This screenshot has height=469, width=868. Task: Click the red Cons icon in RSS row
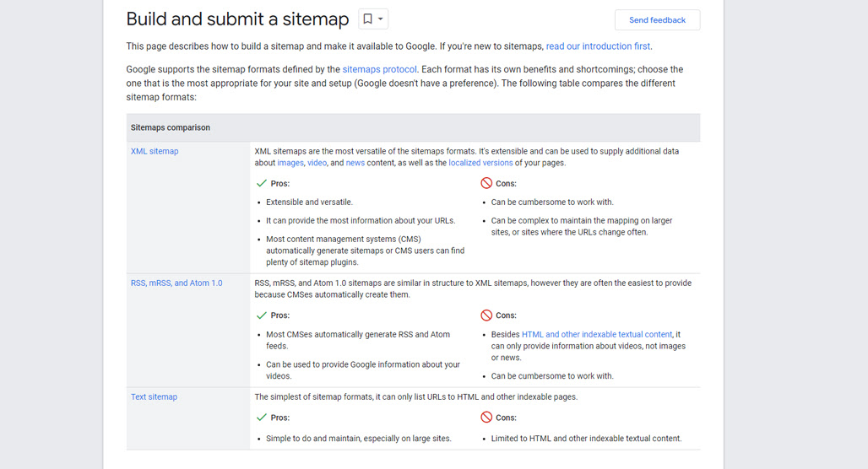pos(486,315)
